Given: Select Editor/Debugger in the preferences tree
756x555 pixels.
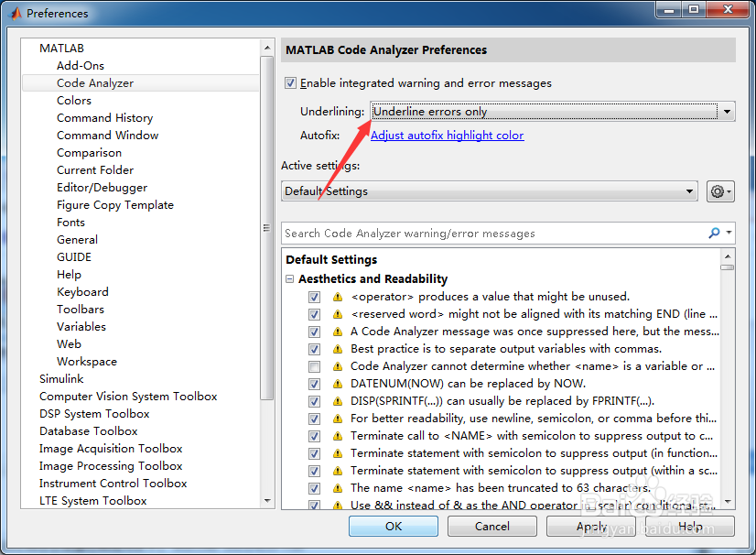Looking at the screenshot, I should point(102,187).
